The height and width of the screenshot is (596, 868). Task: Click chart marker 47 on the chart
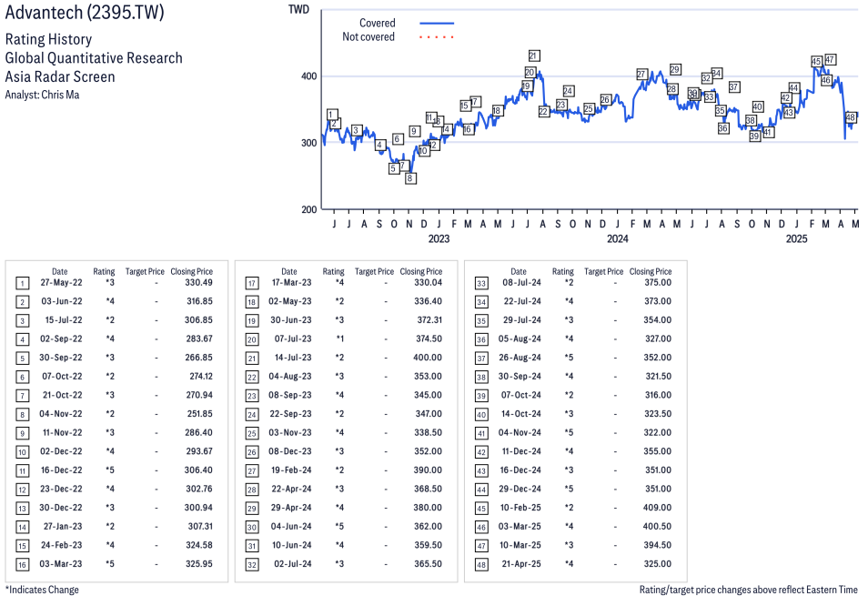coord(830,59)
